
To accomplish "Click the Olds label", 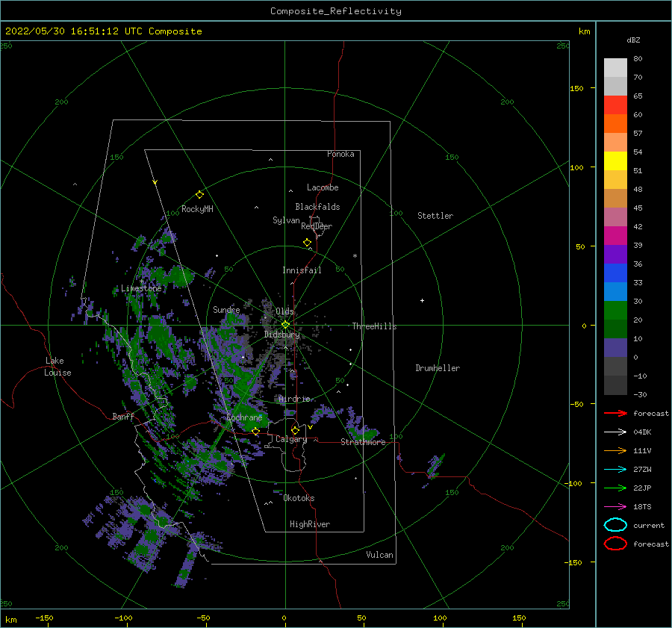I will 284,311.
